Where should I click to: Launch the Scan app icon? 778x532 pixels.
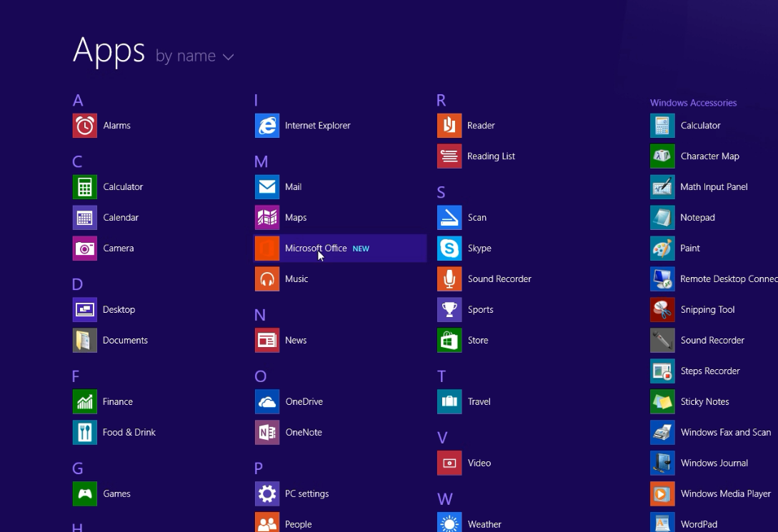pos(449,218)
